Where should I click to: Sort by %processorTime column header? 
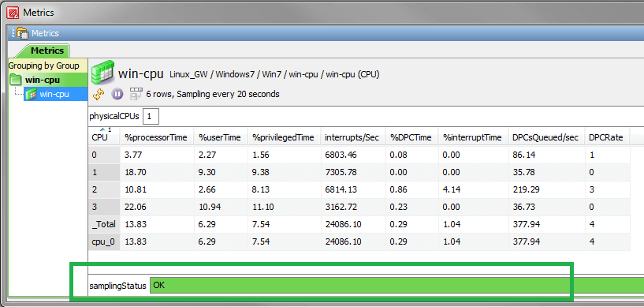(x=157, y=137)
